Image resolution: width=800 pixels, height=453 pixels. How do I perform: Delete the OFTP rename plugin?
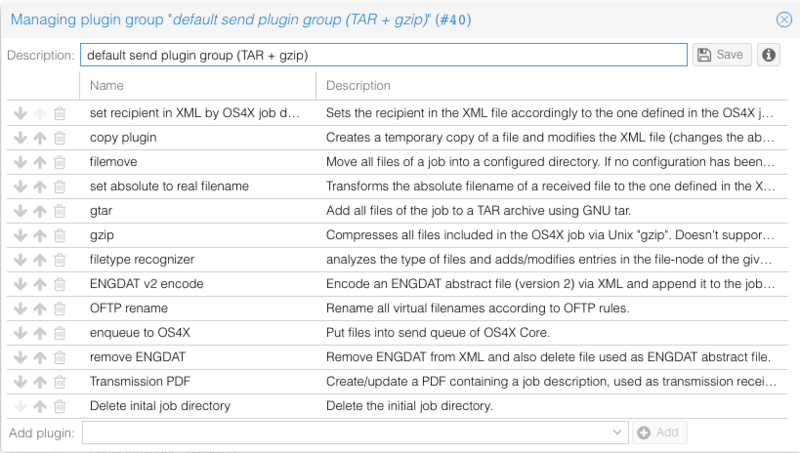(60, 308)
